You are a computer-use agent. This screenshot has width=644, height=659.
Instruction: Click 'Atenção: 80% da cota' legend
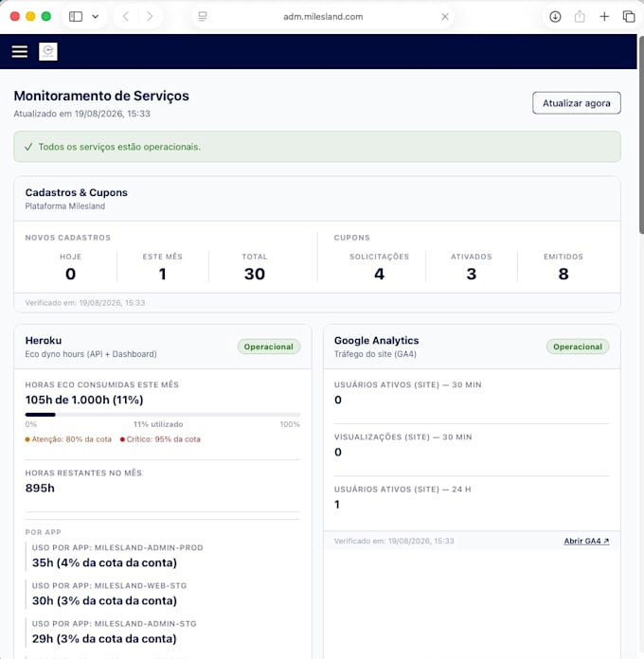point(68,439)
